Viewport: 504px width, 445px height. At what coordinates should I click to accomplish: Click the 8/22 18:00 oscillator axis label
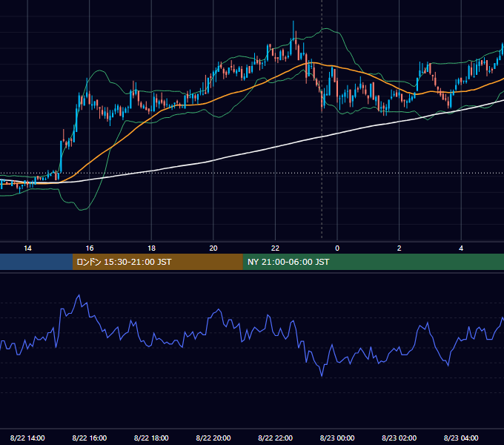[x=151, y=438]
